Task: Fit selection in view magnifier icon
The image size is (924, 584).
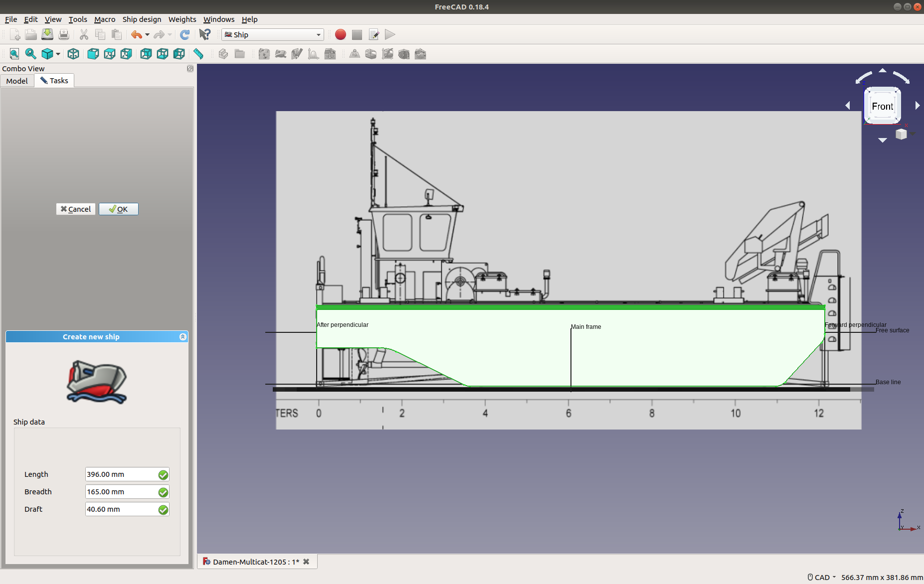Action: tap(31, 54)
